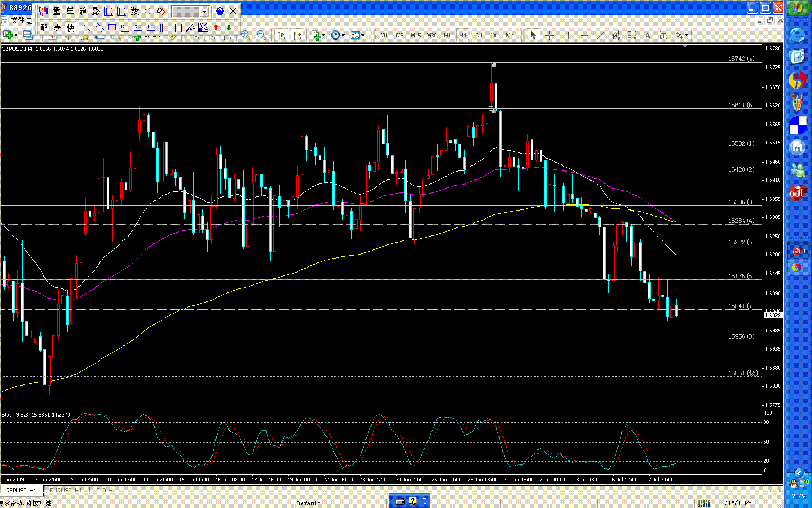Select the double parallel lines tool
812x508 pixels.
pos(99,28)
